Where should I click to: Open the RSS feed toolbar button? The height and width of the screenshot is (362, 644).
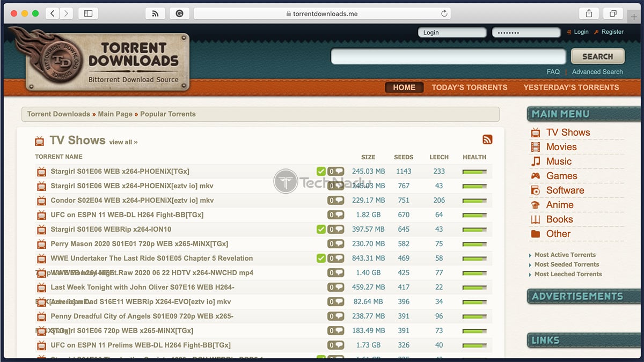point(155,13)
